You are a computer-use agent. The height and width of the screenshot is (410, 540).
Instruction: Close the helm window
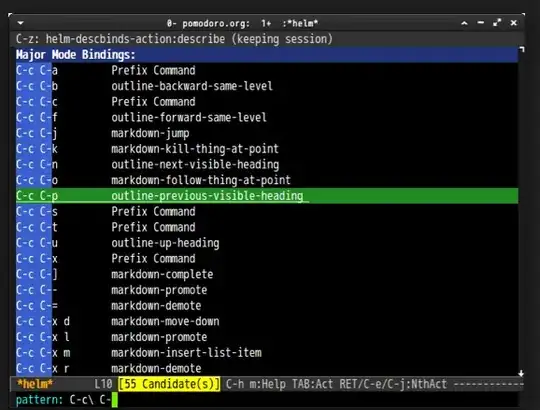pos(513,23)
